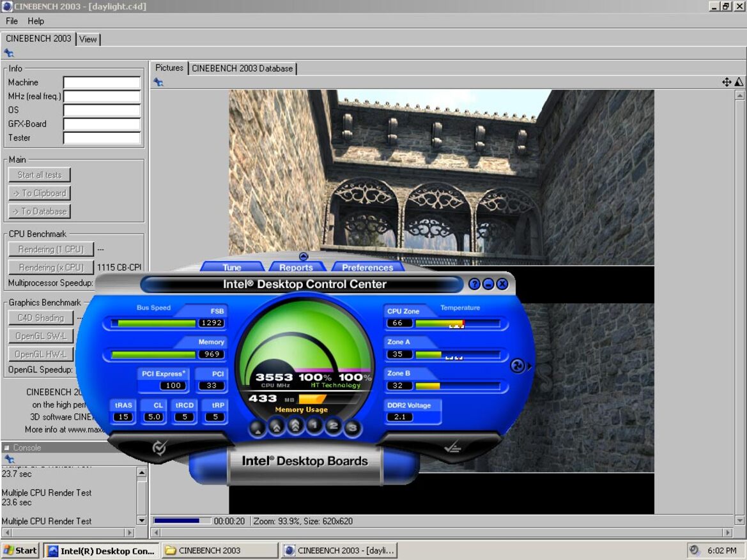Click the pin icon in Pictures panel

pos(158,82)
